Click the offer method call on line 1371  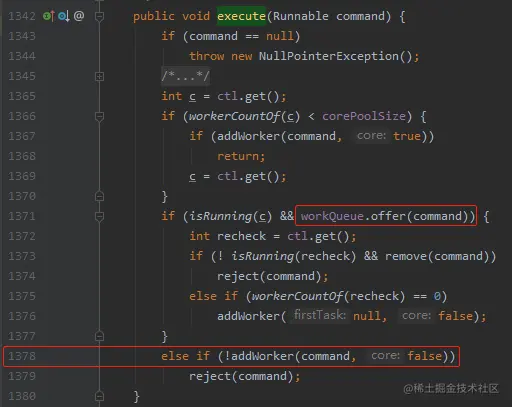(388, 216)
